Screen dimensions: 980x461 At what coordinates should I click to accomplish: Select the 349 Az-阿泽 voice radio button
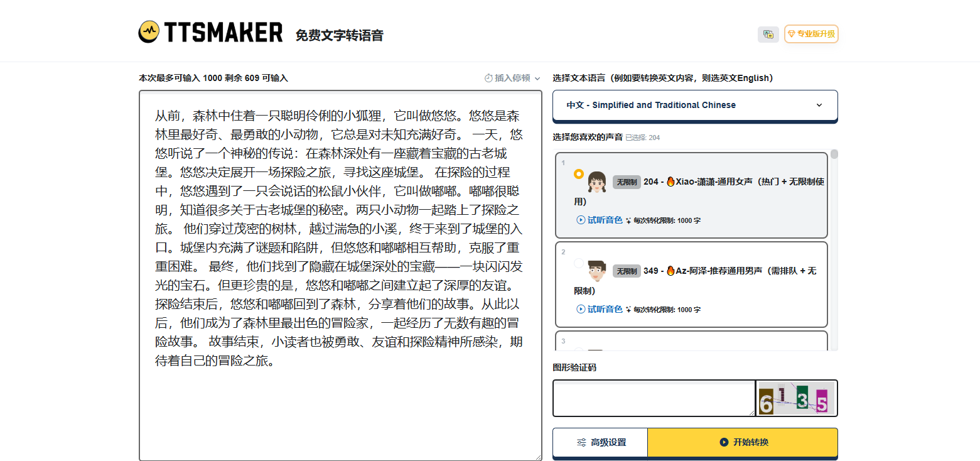pos(578,263)
